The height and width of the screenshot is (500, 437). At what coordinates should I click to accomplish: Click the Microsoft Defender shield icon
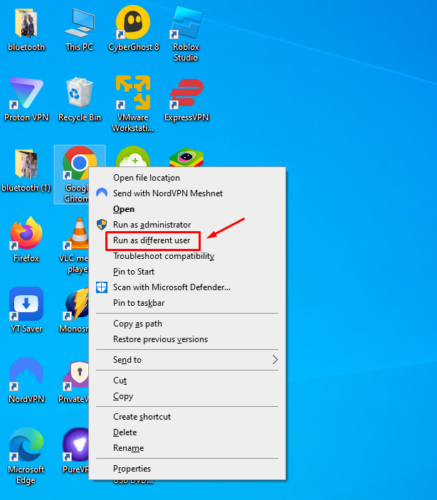(102, 287)
